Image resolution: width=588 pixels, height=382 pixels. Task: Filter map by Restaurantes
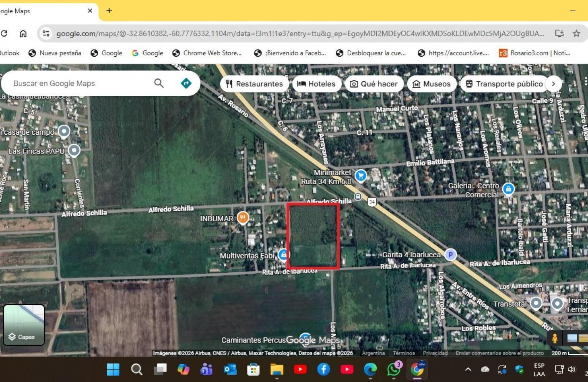coord(254,84)
